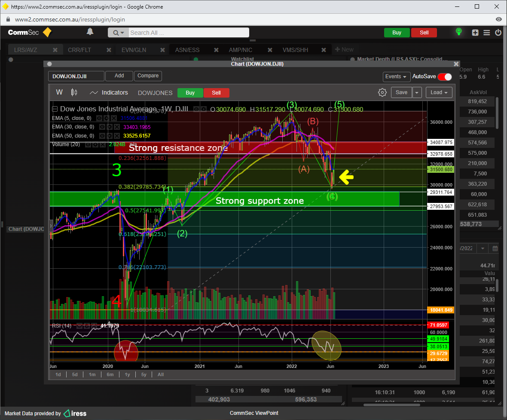Open settings for EMA (30, close, 0)
This screenshot has height=420, width=507.
pyautogui.click(x=110, y=127)
